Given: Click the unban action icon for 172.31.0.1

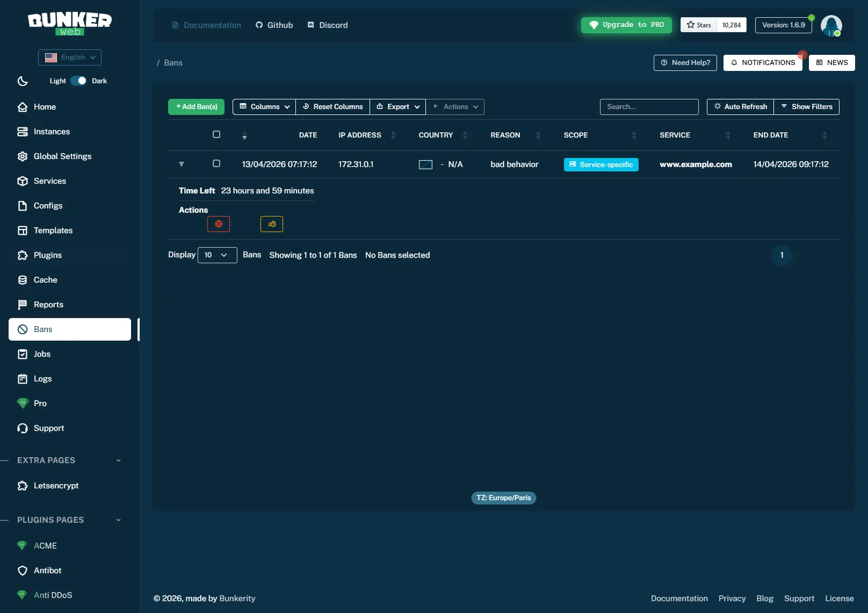Looking at the screenshot, I should coord(219,224).
